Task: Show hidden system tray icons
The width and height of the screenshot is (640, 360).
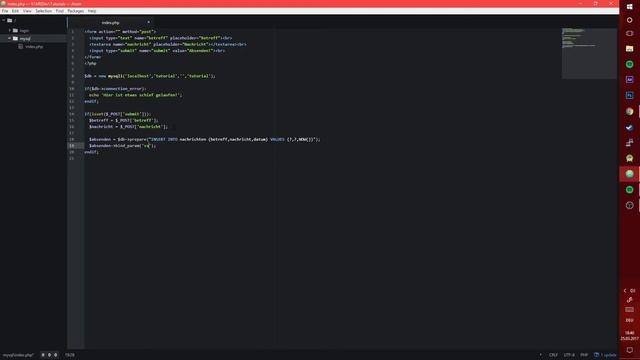Action: click(x=624, y=291)
